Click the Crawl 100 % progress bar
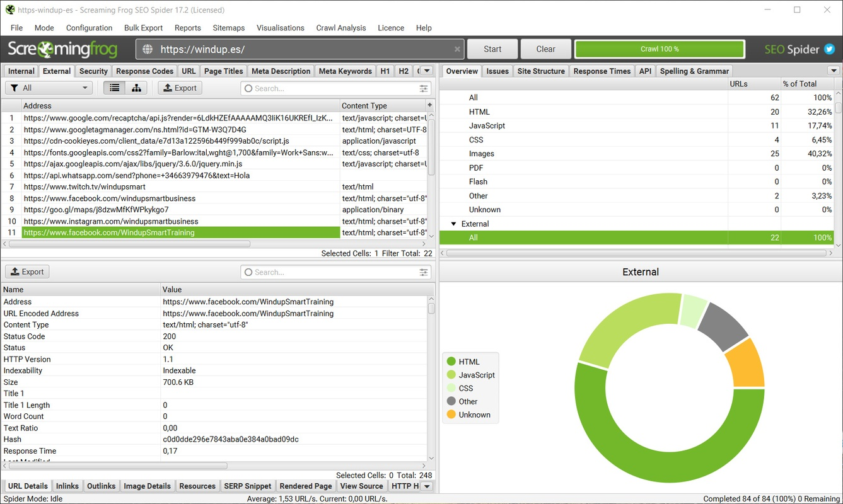Screen dimensions: 843x504 coord(660,49)
